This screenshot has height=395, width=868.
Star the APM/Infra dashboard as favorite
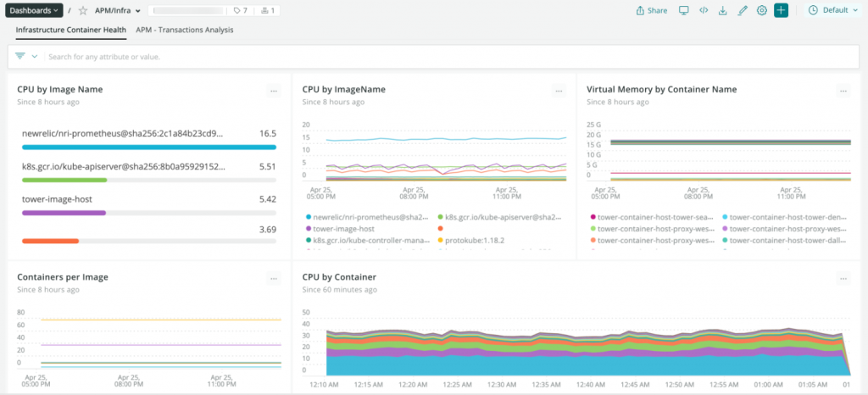point(83,11)
